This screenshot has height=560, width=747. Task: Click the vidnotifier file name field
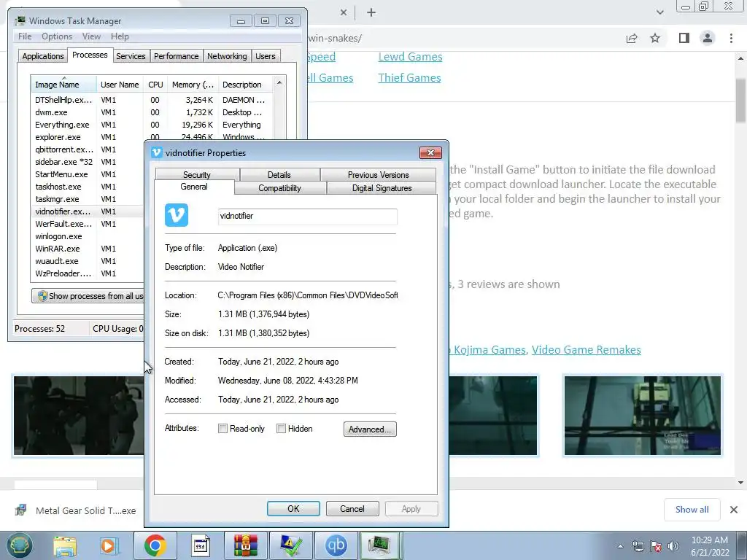click(x=307, y=216)
